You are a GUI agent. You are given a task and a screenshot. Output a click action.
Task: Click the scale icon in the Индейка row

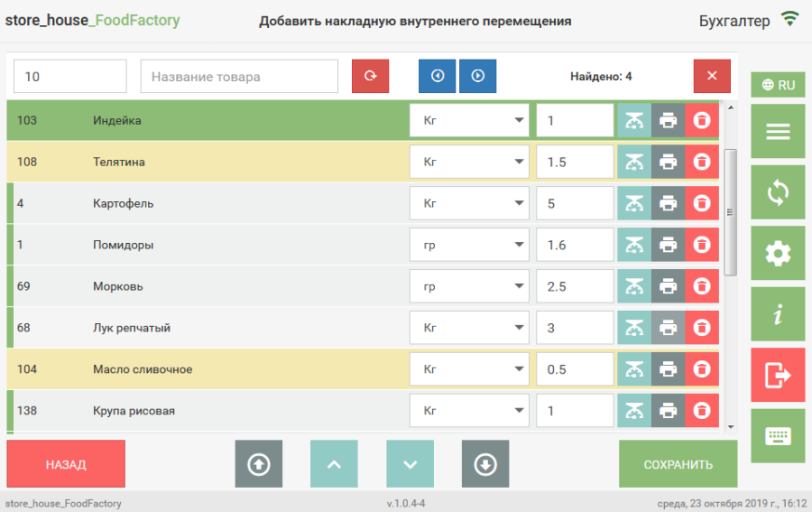[x=634, y=120]
